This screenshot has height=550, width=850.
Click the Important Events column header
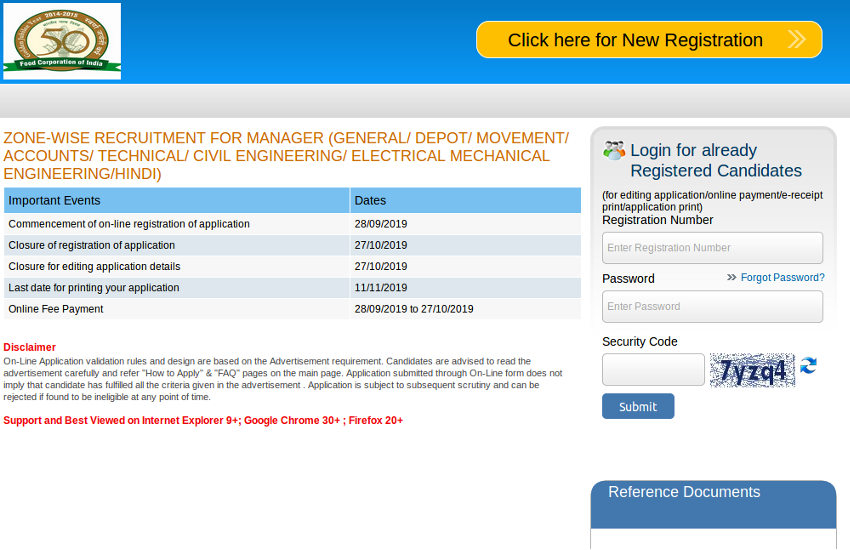coord(176,201)
